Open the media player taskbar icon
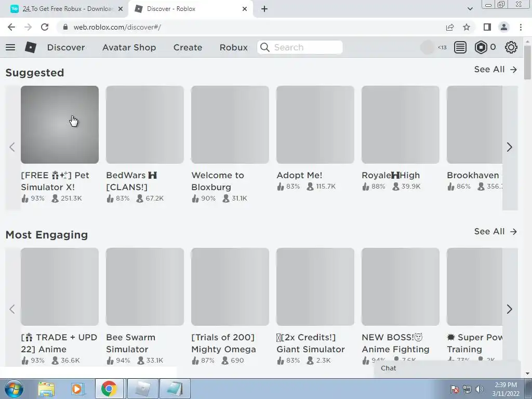The width and height of the screenshot is (532, 399). click(x=77, y=389)
